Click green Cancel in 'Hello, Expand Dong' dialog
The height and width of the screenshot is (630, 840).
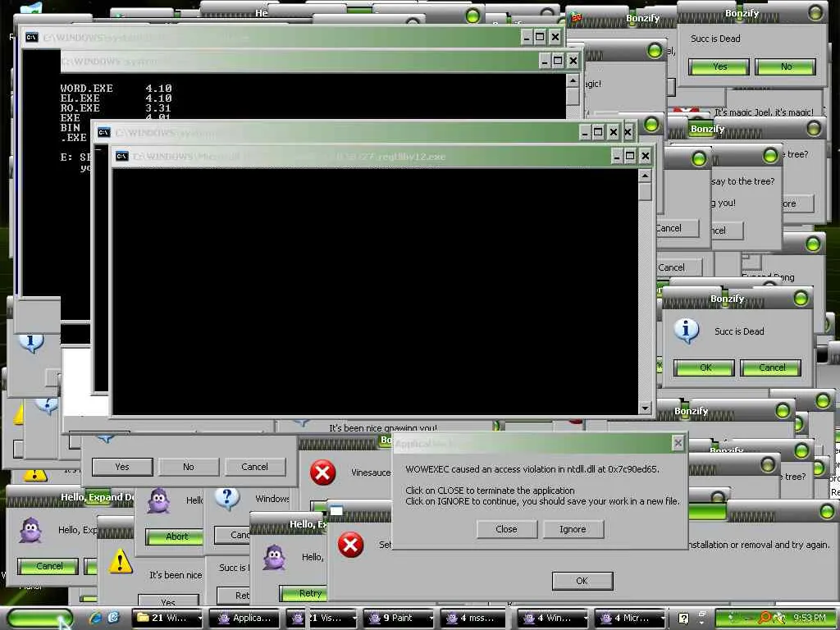pyautogui.click(x=48, y=566)
